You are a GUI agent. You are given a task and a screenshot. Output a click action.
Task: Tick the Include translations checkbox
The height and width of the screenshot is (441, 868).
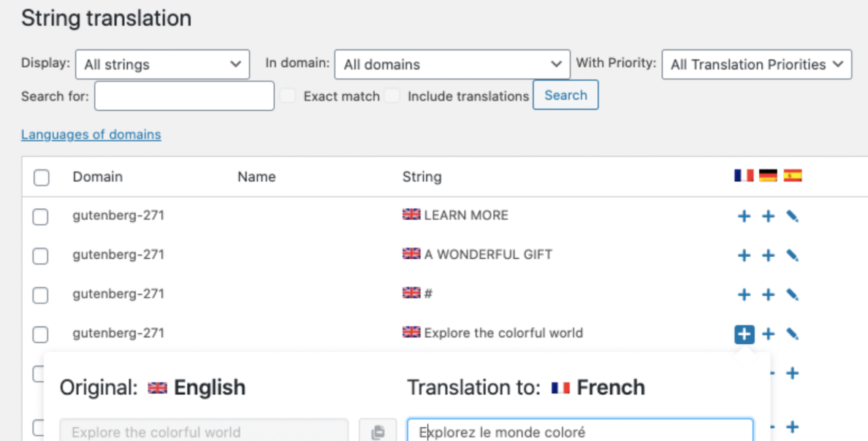(x=392, y=96)
